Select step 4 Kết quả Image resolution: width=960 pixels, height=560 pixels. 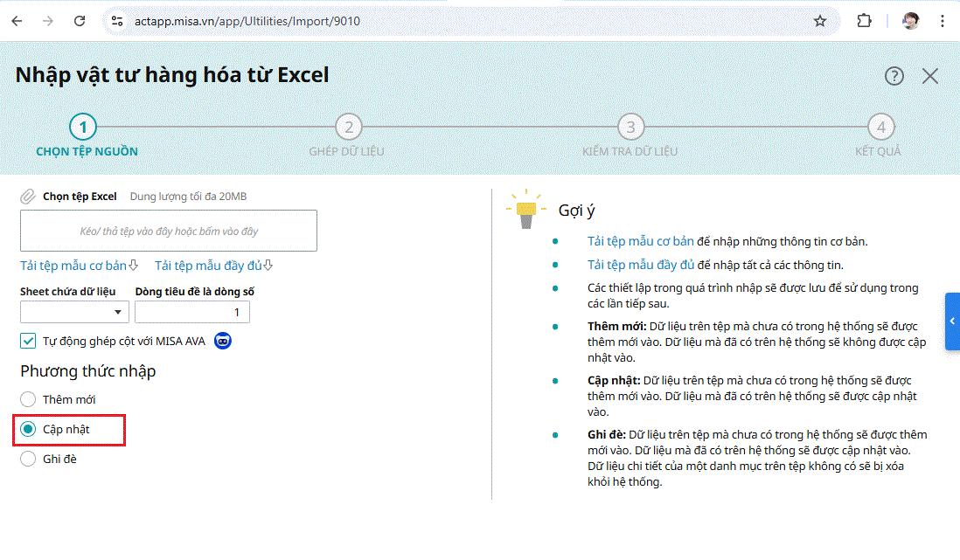click(881, 128)
